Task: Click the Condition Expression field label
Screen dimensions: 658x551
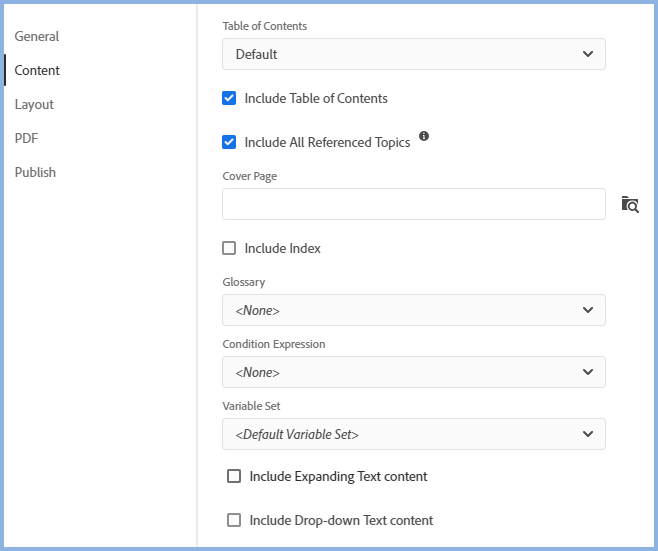Action: [273, 344]
